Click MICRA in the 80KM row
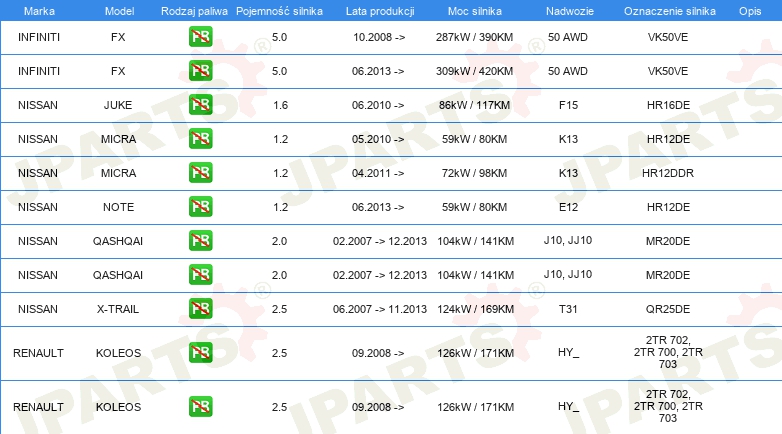Screen dimensions: 782x434 [x=118, y=139]
